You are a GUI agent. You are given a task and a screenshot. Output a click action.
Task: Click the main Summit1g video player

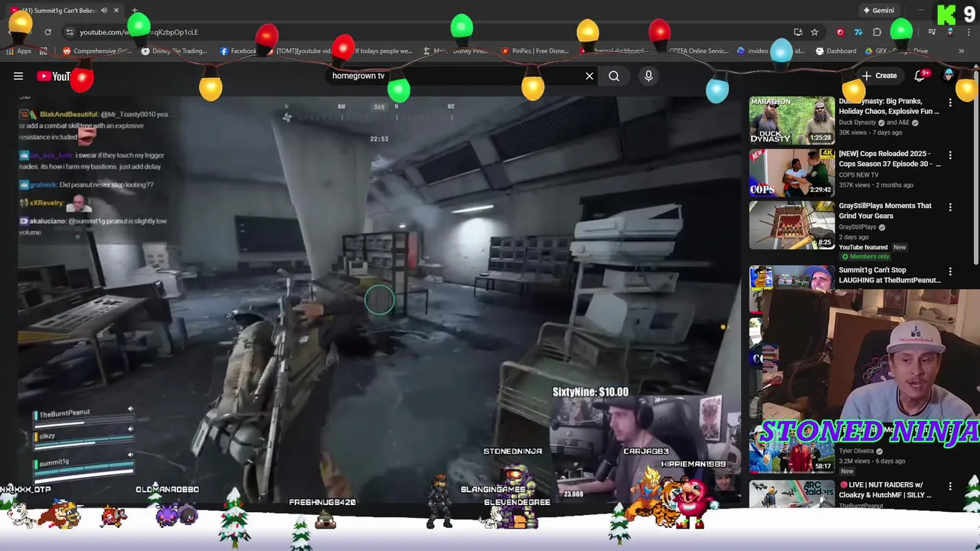pos(379,301)
